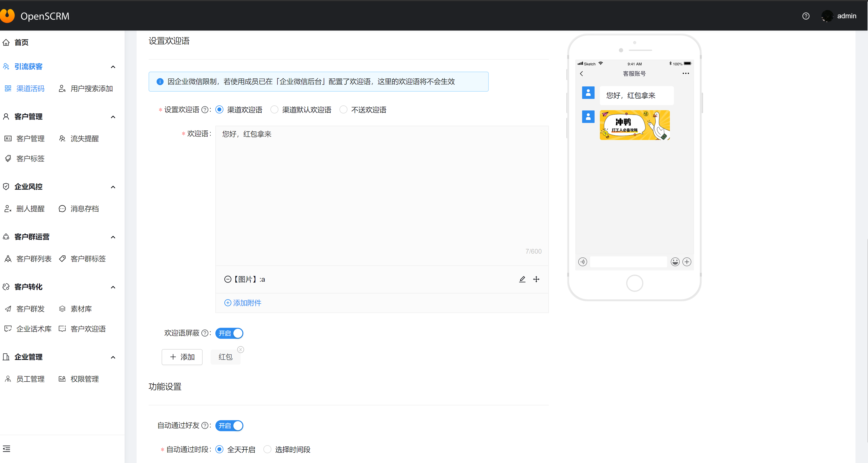Click the edit pencil icon on image attachment
The width and height of the screenshot is (868, 463).
tap(522, 279)
